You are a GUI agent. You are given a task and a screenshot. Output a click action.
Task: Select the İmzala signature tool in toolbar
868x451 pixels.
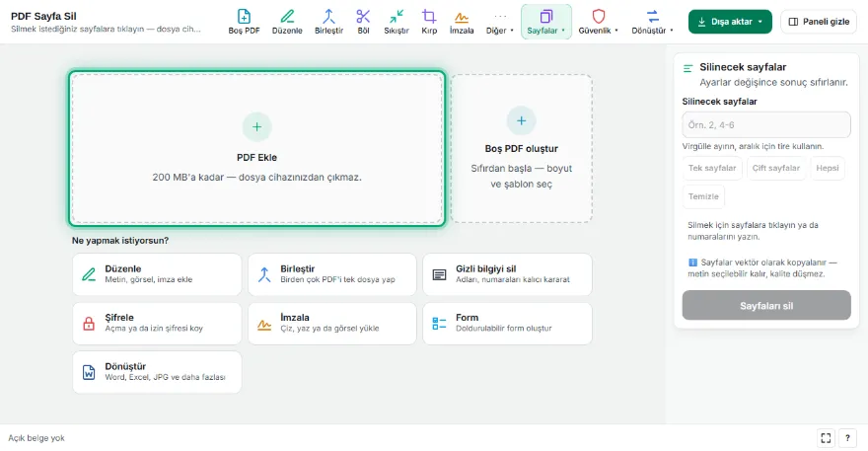(x=462, y=22)
